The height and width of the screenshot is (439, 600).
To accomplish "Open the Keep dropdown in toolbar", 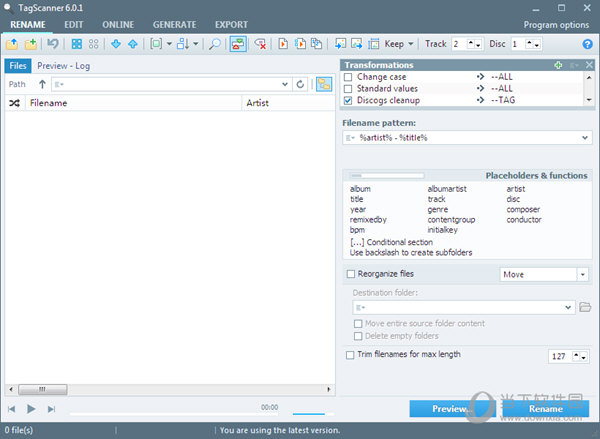I will click(399, 44).
